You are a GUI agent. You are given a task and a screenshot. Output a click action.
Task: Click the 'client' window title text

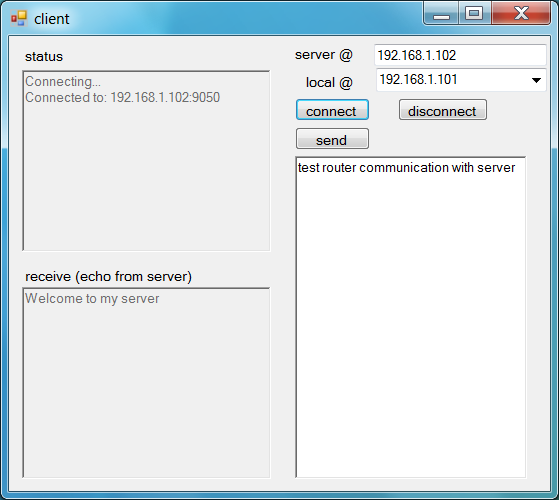pyautogui.click(x=52, y=19)
